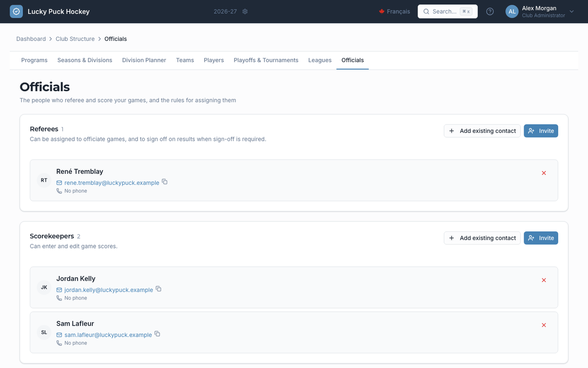This screenshot has width=588, height=368.
Task: Add existing contact to Scorekeepers
Action: [482, 238]
